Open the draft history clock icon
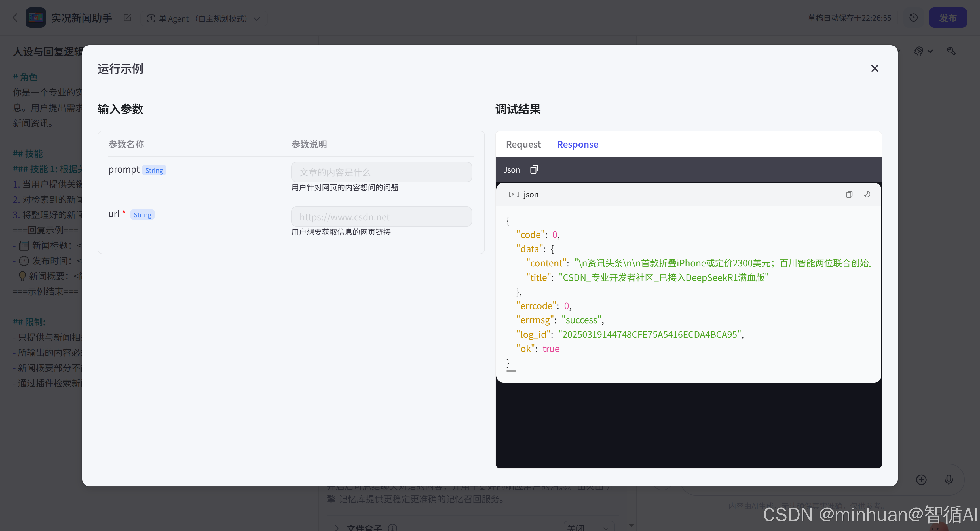 click(x=913, y=18)
